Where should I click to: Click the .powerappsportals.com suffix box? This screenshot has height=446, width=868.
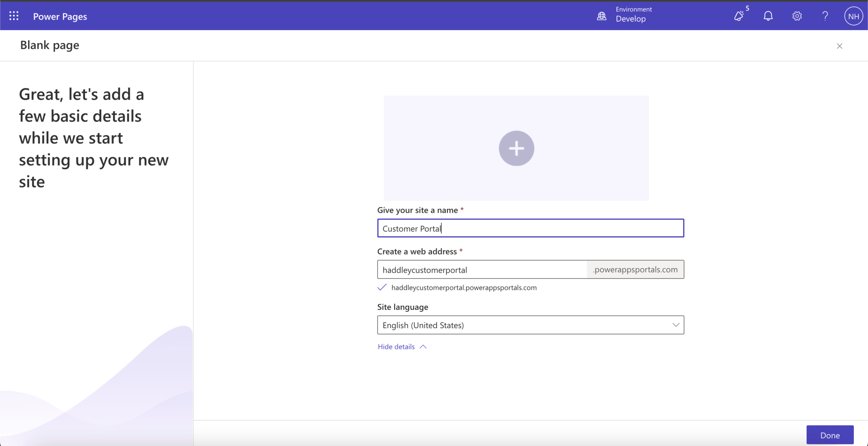point(635,270)
